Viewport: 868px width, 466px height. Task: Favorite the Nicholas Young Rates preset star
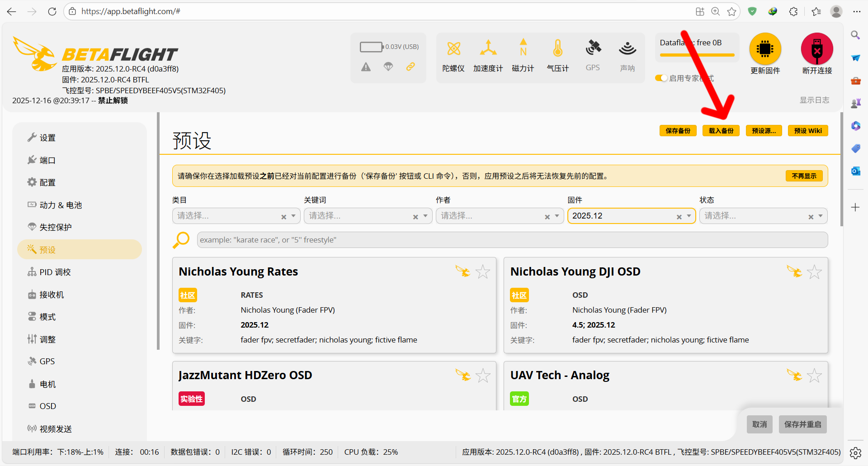point(483,271)
